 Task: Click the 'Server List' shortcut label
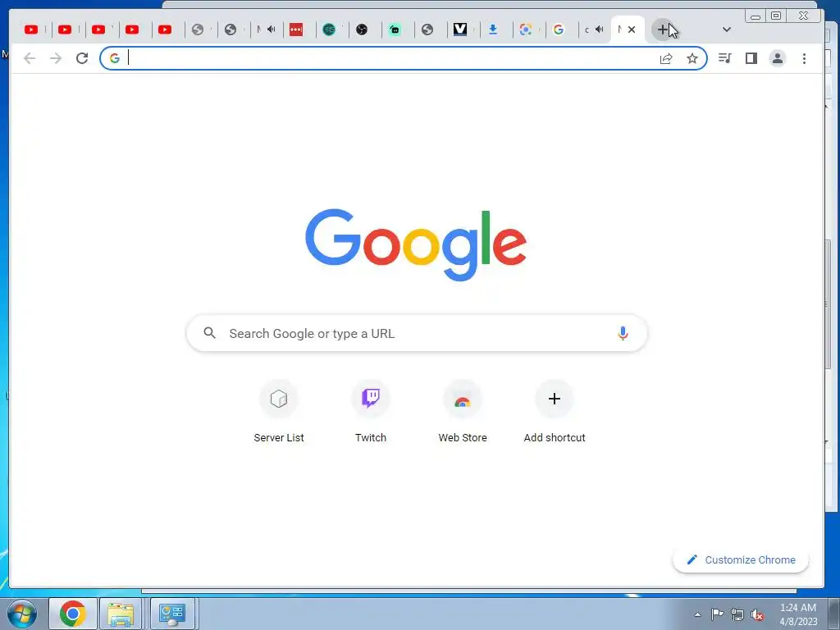(279, 438)
